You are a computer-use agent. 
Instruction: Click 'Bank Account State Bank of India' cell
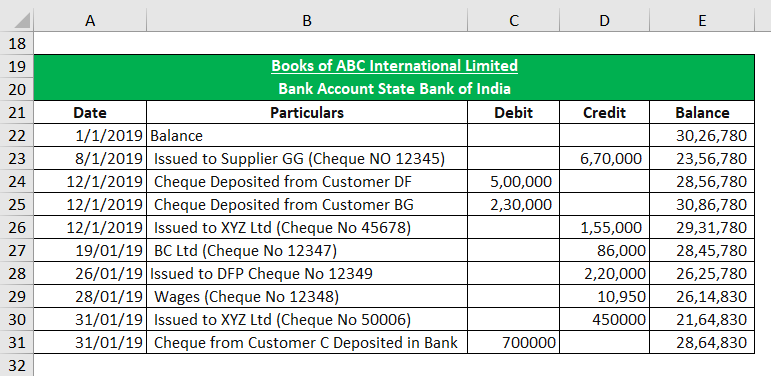pyautogui.click(x=394, y=89)
